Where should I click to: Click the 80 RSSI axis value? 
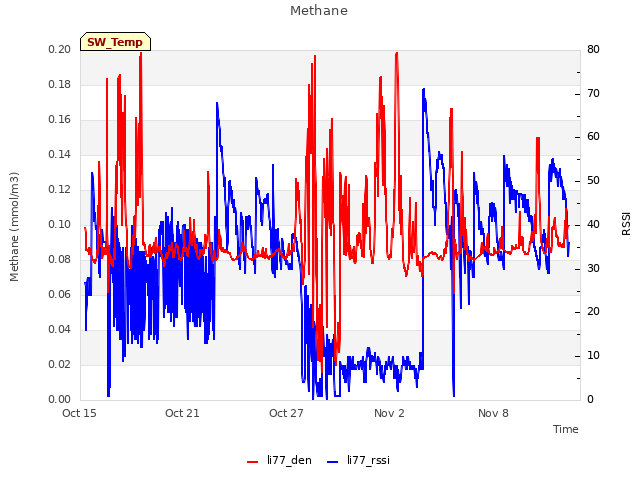click(593, 49)
